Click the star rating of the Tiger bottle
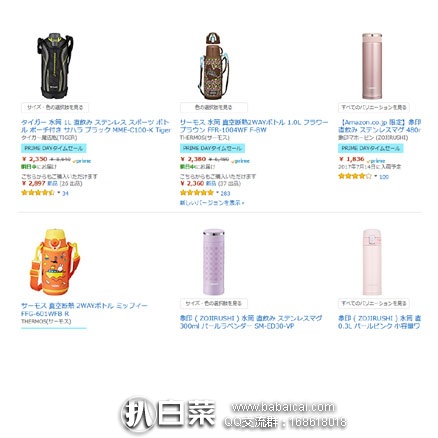The image size is (438, 438). click(37, 193)
